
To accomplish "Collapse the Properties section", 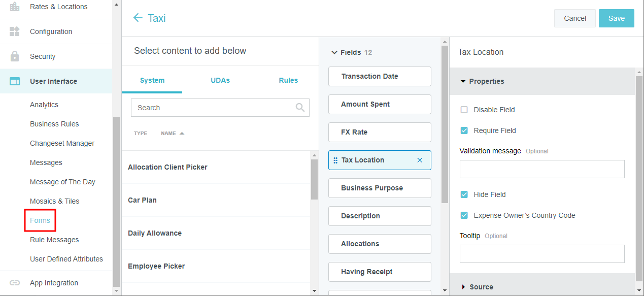I will click(x=463, y=81).
